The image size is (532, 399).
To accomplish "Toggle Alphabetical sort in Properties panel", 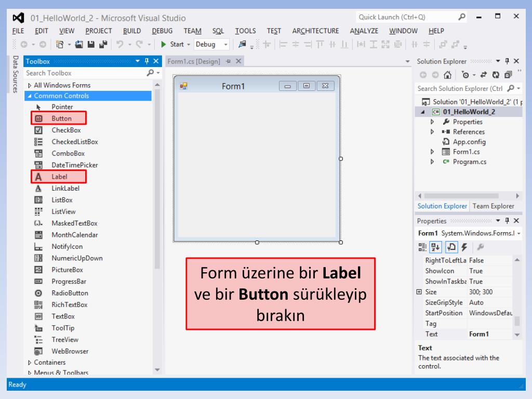I will (435, 247).
